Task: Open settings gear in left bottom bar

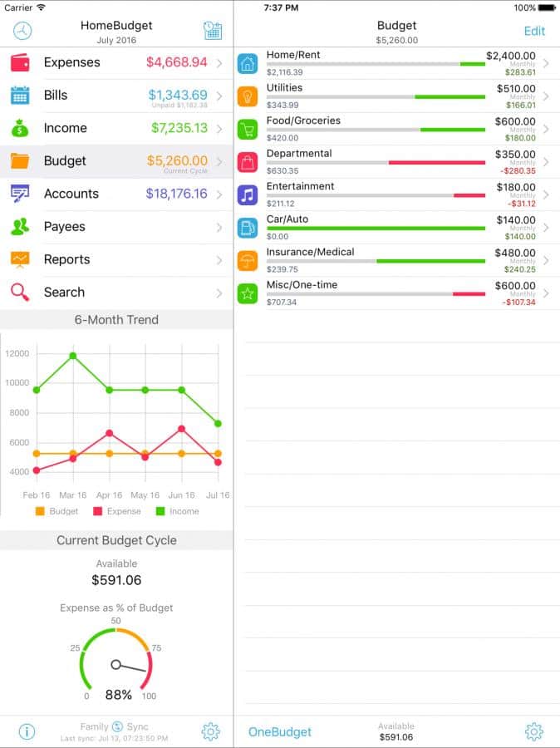Action: click(x=210, y=731)
